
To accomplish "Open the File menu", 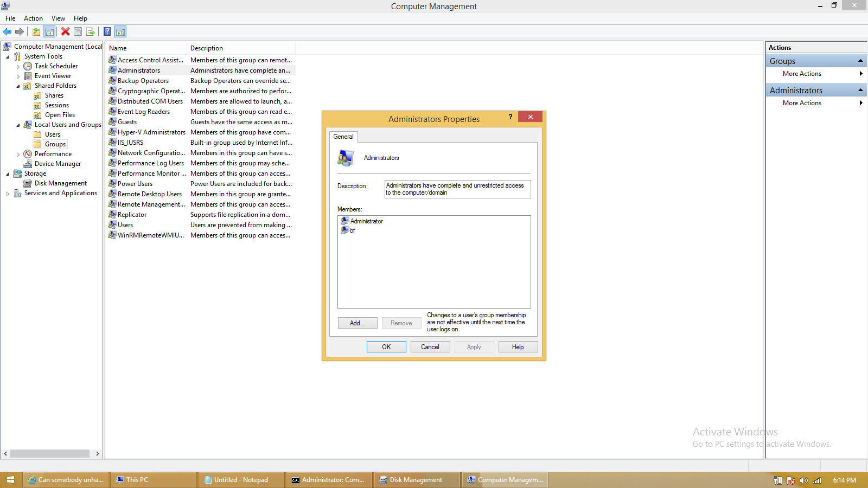I will (10, 18).
